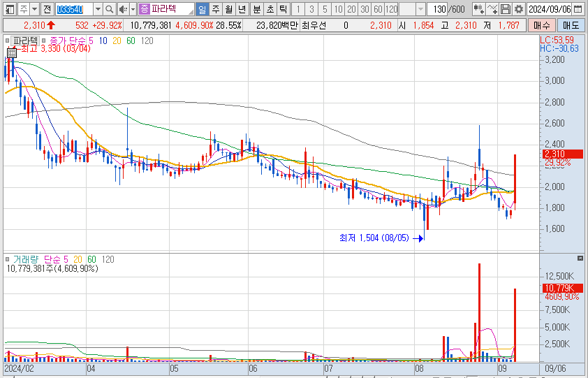Switch to minute 분 chart
The image size is (588, 378).
pos(257,9)
